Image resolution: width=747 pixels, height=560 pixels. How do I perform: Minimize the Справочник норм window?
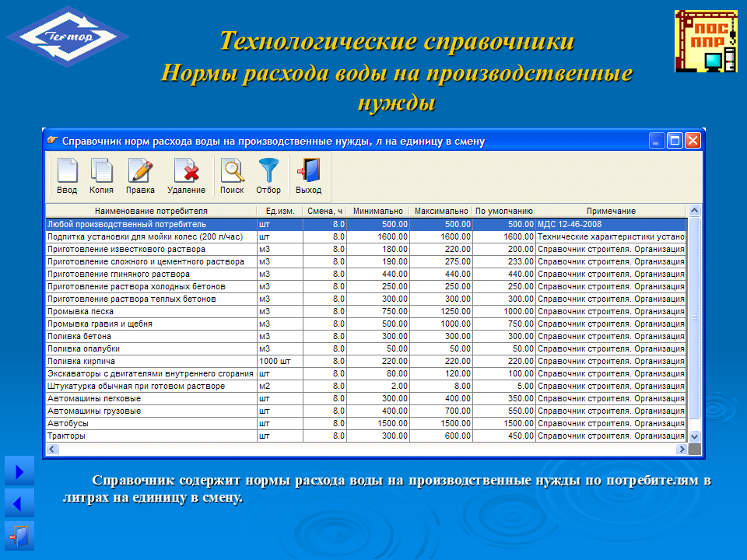click(657, 141)
